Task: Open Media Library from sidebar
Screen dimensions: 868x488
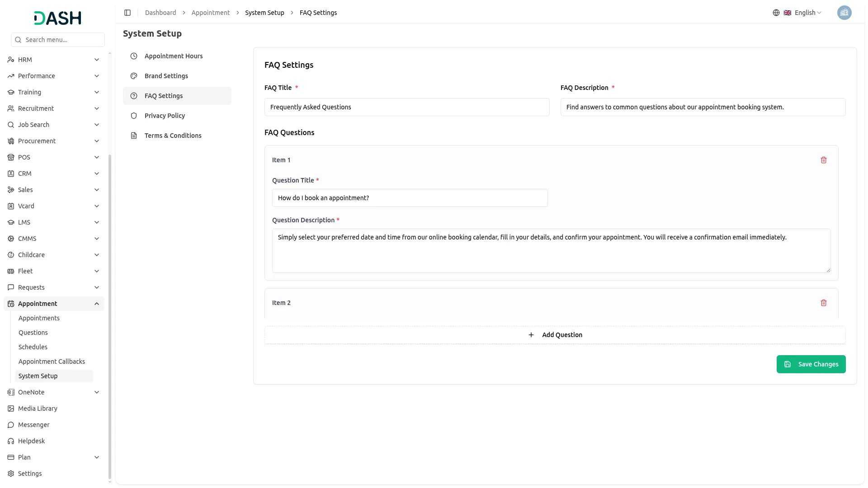Action: click(x=38, y=408)
